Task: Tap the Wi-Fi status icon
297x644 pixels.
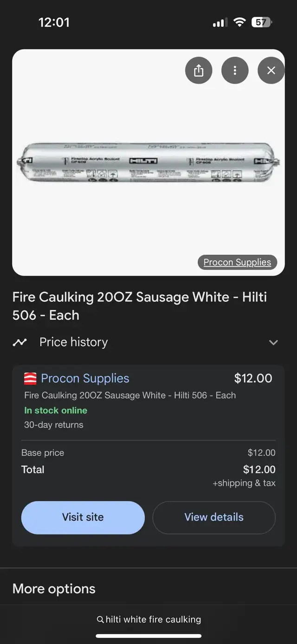Action: (x=239, y=22)
